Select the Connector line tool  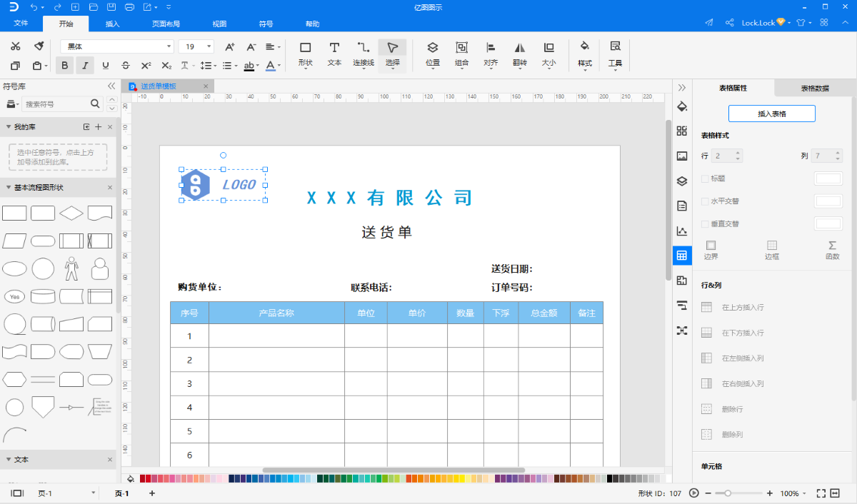click(x=364, y=54)
